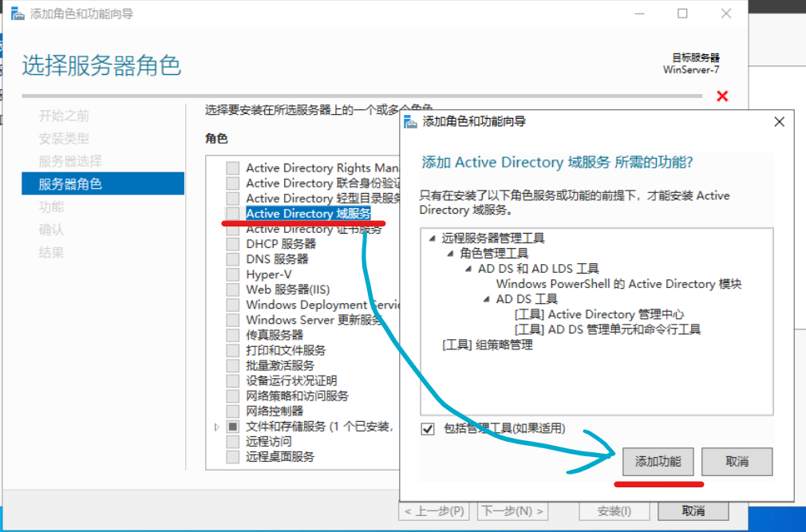The height and width of the screenshot is (532, 806).
Task: Tick the 设备运行状况证明 checkbox
Action: [x=233, y=380]
